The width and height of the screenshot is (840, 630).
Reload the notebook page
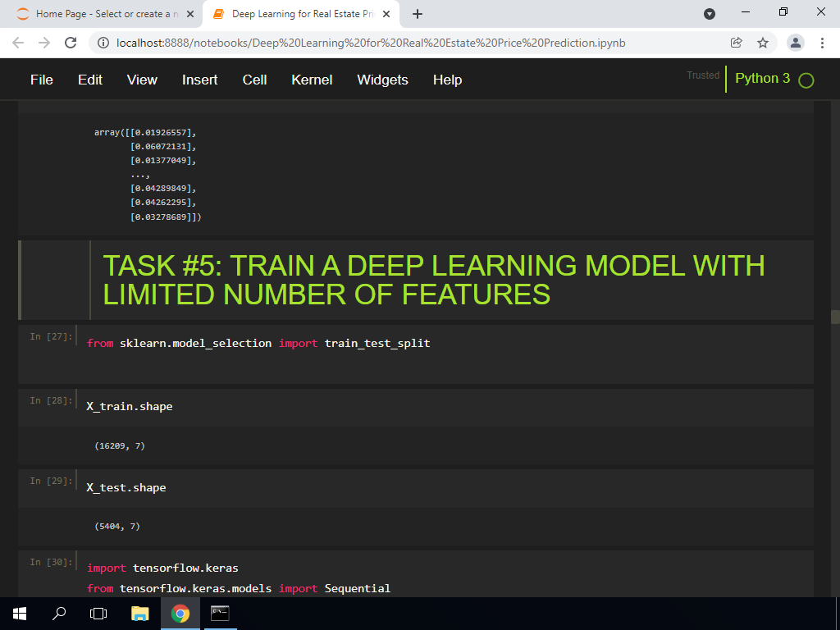(x=71, y=43)
